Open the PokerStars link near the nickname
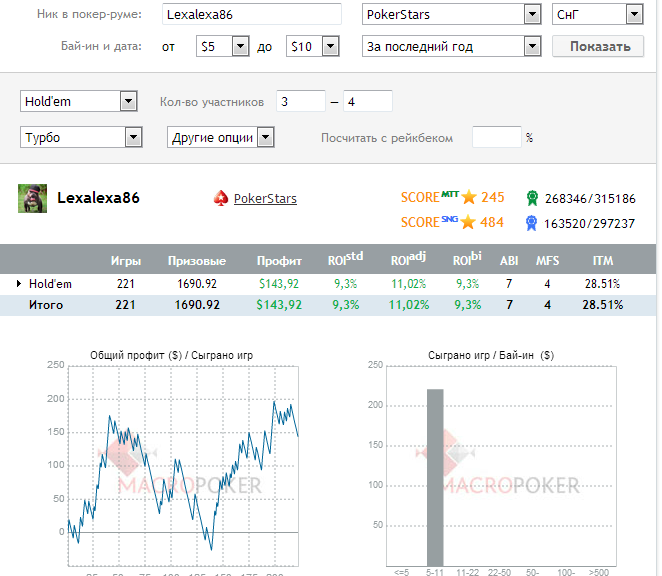The image size is (662, 576). tap(265, 198)
